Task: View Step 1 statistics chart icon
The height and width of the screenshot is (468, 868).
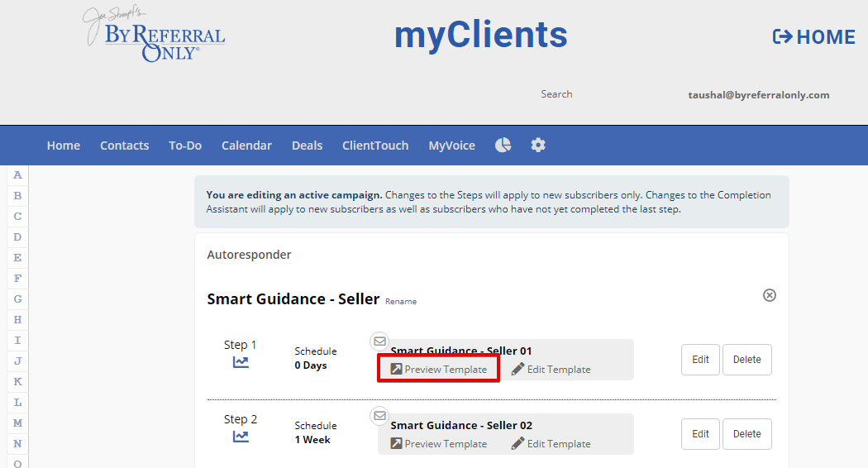Action: [x=241, y=362]
